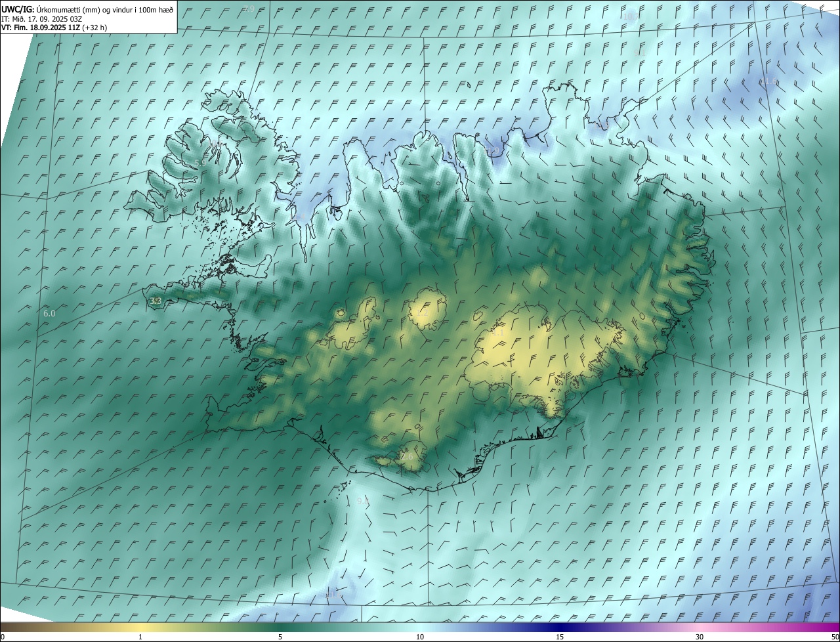Image resolution: width=840 pixels, height=642 pixels.
Task: Click the '1.2' value on the central glacier
Action: point(422,312)
